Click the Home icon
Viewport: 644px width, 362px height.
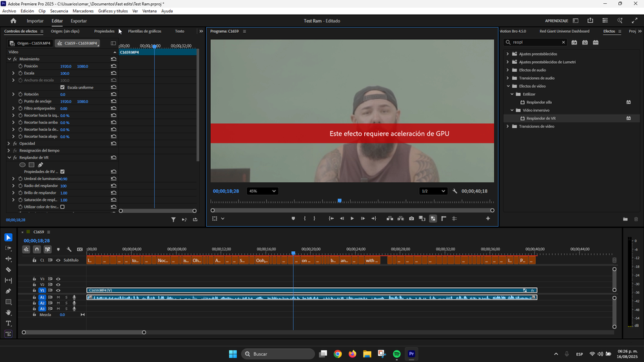13,21
